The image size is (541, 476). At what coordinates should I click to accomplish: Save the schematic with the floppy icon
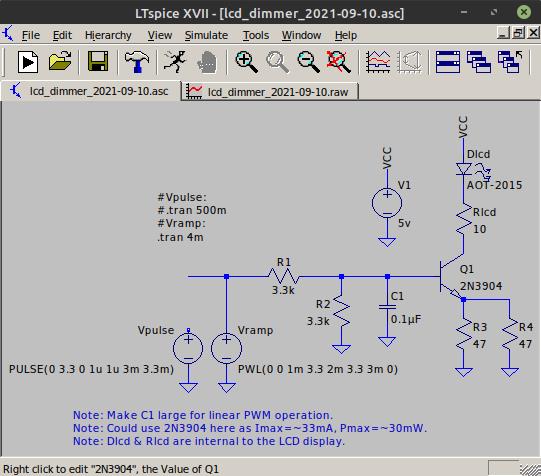click(98, 61)
